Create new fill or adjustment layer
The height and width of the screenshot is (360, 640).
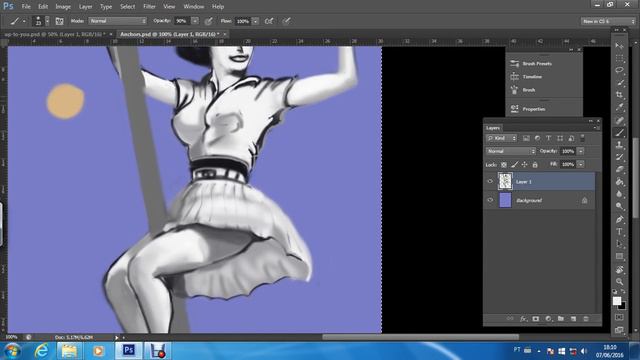coord(548,319)
